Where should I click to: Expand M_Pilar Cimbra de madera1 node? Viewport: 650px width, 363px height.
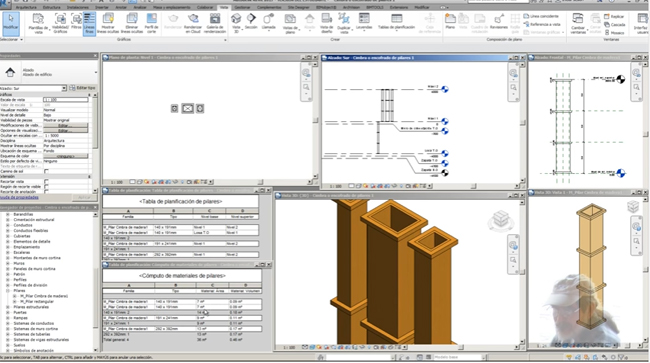point(15,296)
